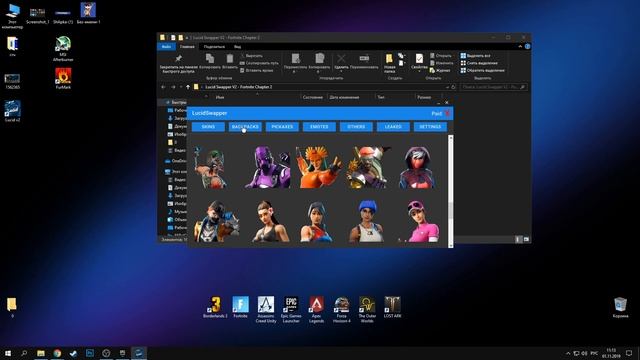640x360 pixels.
Task: Choose the green-haired warrior skin thumbnail
Action: [x=211, y=167]
